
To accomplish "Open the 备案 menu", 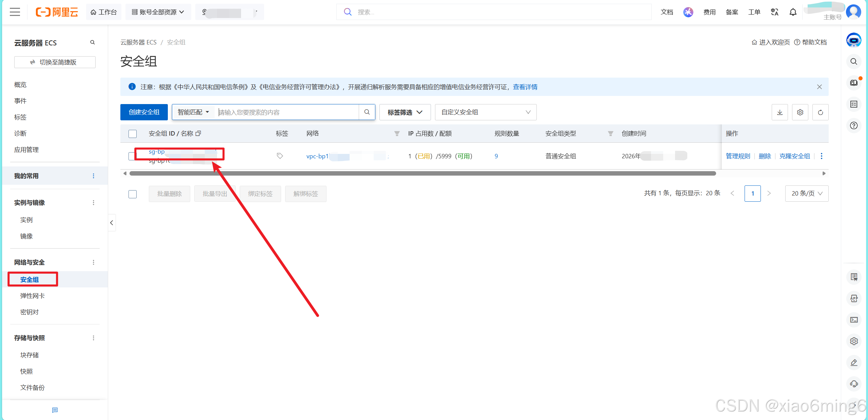I will click(x=732, y=12).
